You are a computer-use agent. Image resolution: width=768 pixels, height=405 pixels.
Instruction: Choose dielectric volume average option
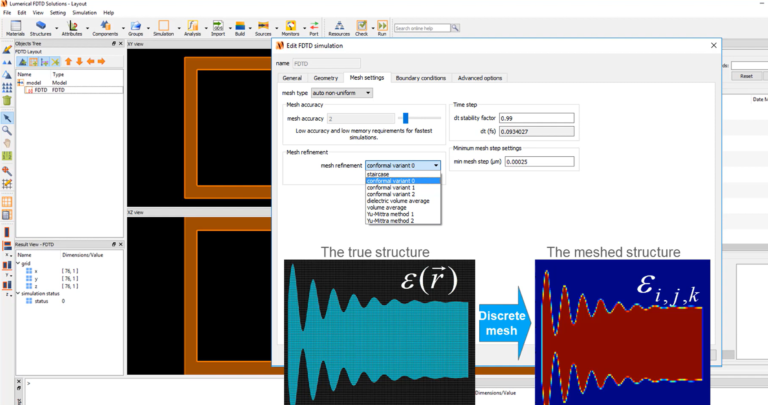[x=403, y=201]
